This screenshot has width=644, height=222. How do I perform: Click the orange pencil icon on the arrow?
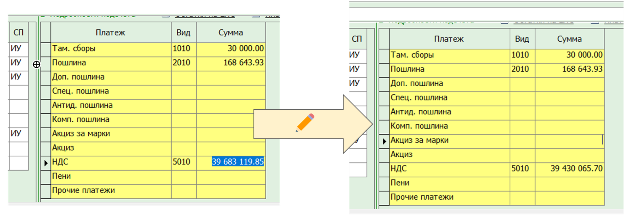(x=305, y=122)
